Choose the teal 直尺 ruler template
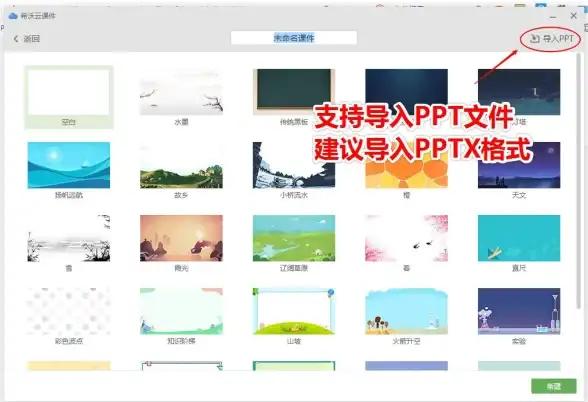588x402 pixels. [x=519, y=238]
